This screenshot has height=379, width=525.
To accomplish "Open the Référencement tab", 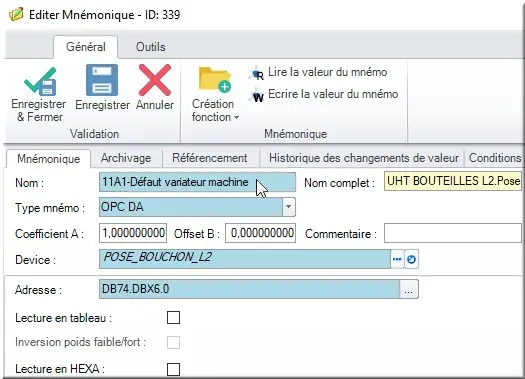I will pos(210,158).
